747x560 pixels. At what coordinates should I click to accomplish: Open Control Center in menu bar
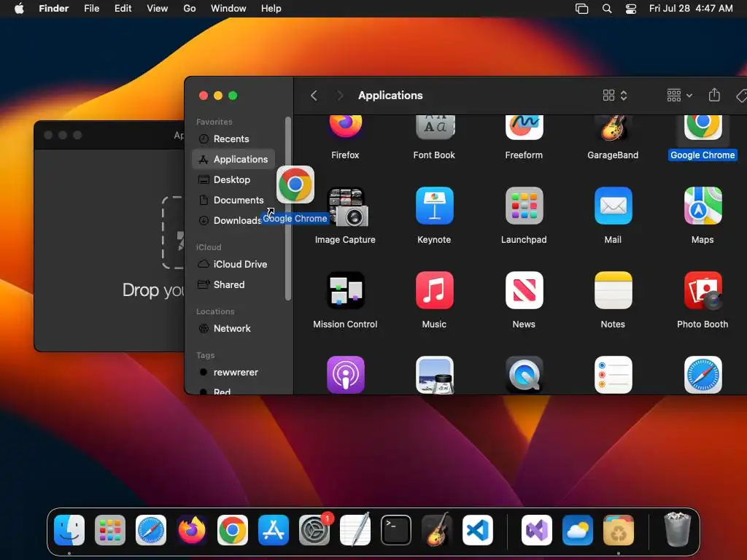pos(631,9)
